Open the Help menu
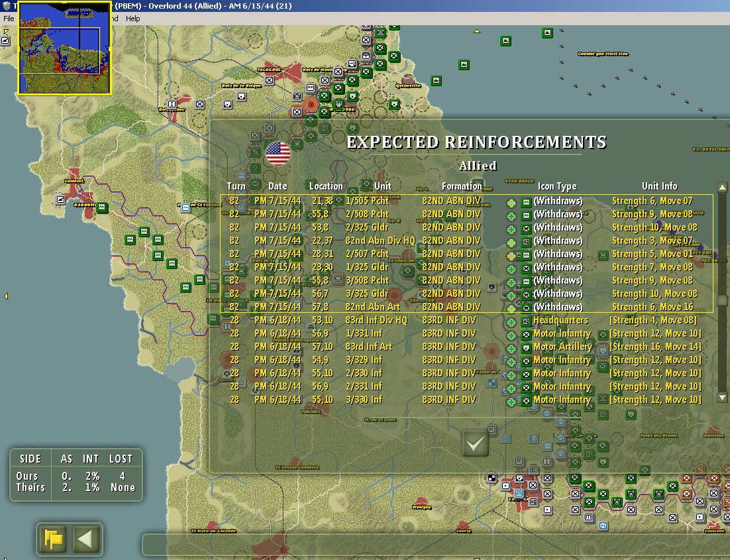The image size is (730, 560). pyautogui.click(x=132, y=19)
